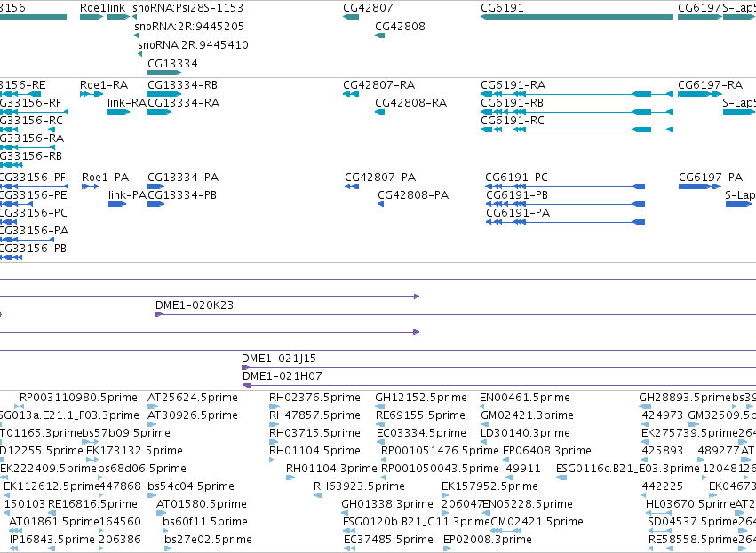Screen dimensions: 756x553
Task: Select the RH63923.5prime EST
Action: point(318,495)
